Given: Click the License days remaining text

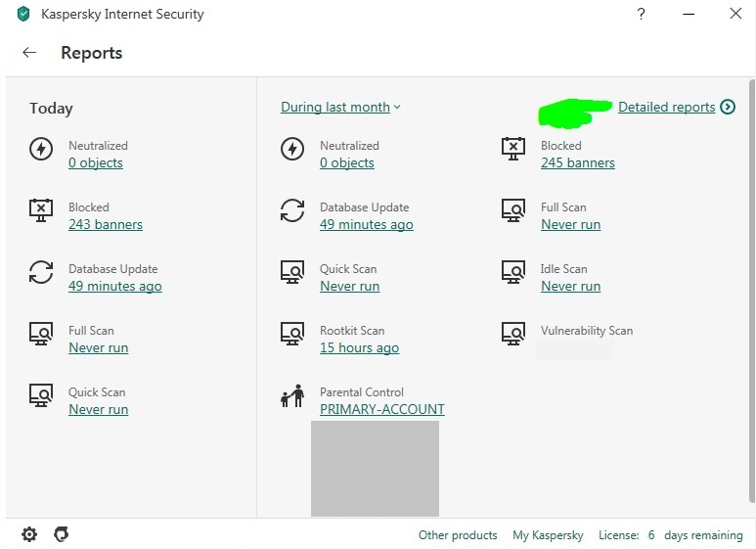Looking at the screenshot, I should [x=670, y=535].
